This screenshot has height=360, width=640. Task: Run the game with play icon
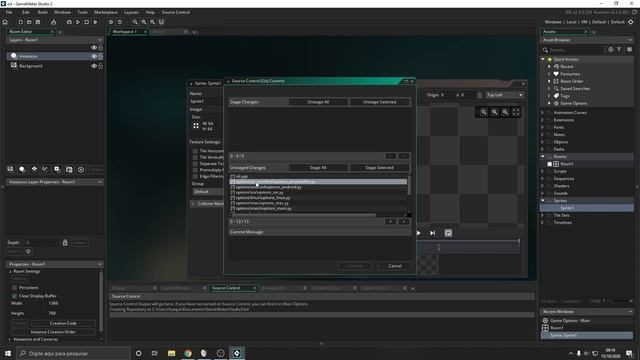(78, 22)
